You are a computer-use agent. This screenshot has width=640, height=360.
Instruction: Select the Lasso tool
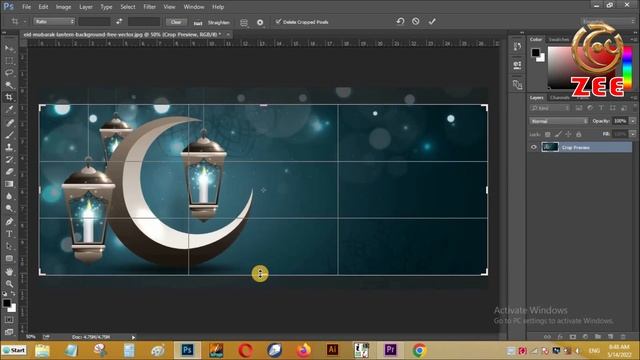(x=9, y=73)
